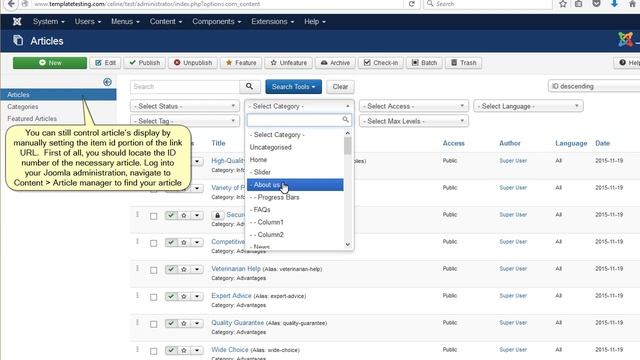Click the category filter text box in dropdown
Screen dimensions: 640x360
[299, 120]
